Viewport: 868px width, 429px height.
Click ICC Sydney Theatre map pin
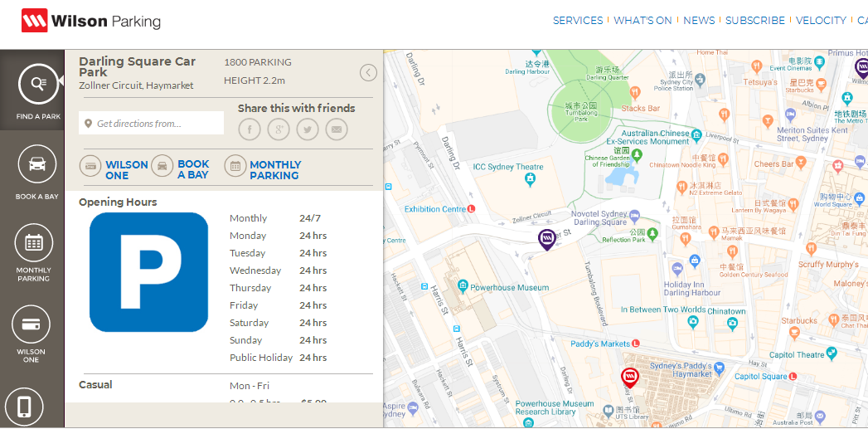tap(531, 179)
